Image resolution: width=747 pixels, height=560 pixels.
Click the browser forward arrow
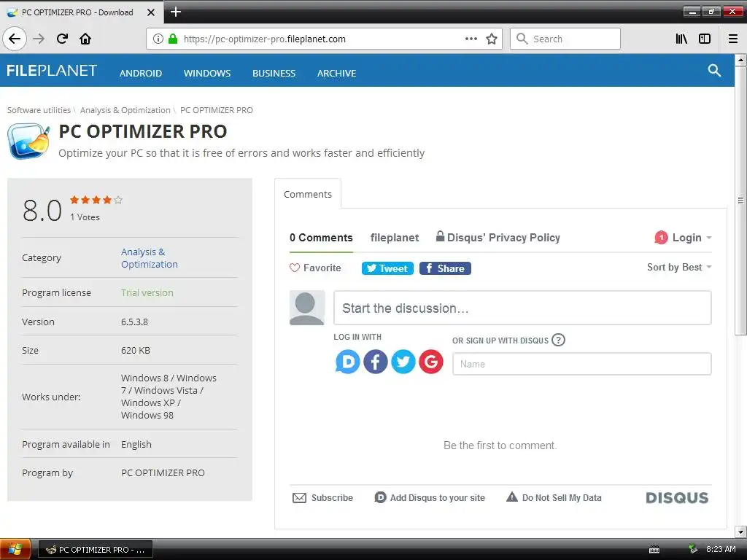coord(39,39)
